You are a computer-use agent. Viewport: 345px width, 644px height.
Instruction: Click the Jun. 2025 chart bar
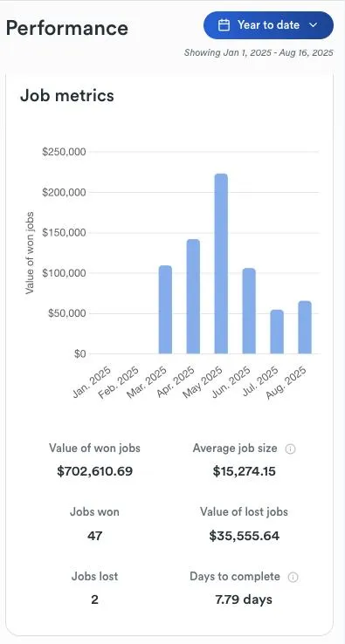pos(249,311)
